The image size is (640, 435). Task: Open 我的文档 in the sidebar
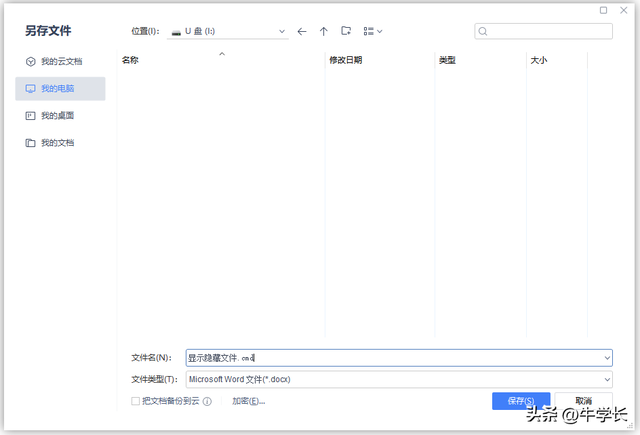[57, 143]
